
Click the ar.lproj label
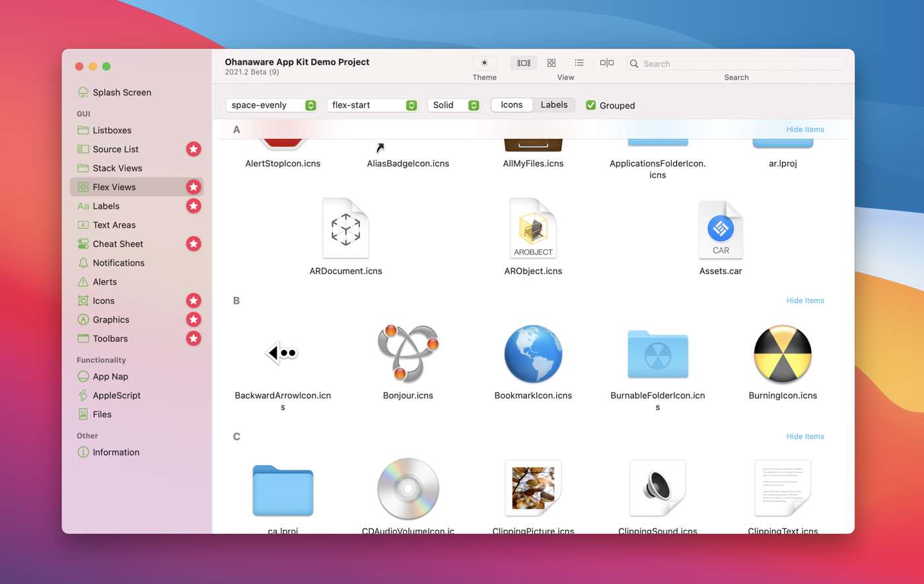[x=783, y=164]
